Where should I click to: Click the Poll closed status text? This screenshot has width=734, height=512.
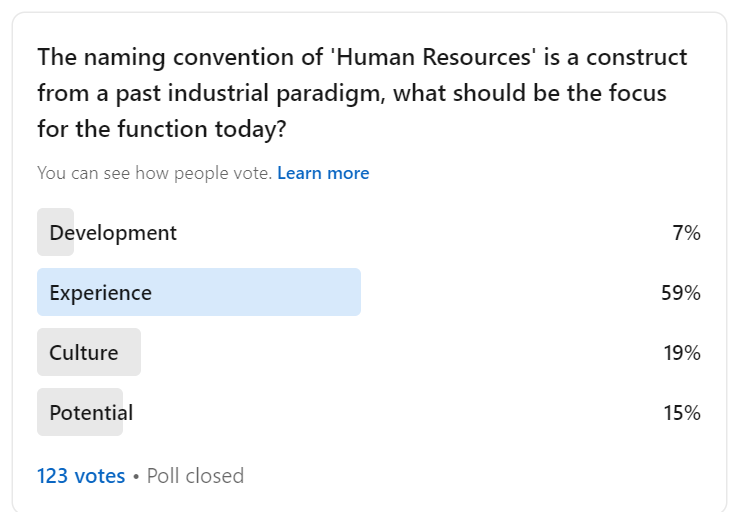195,476
